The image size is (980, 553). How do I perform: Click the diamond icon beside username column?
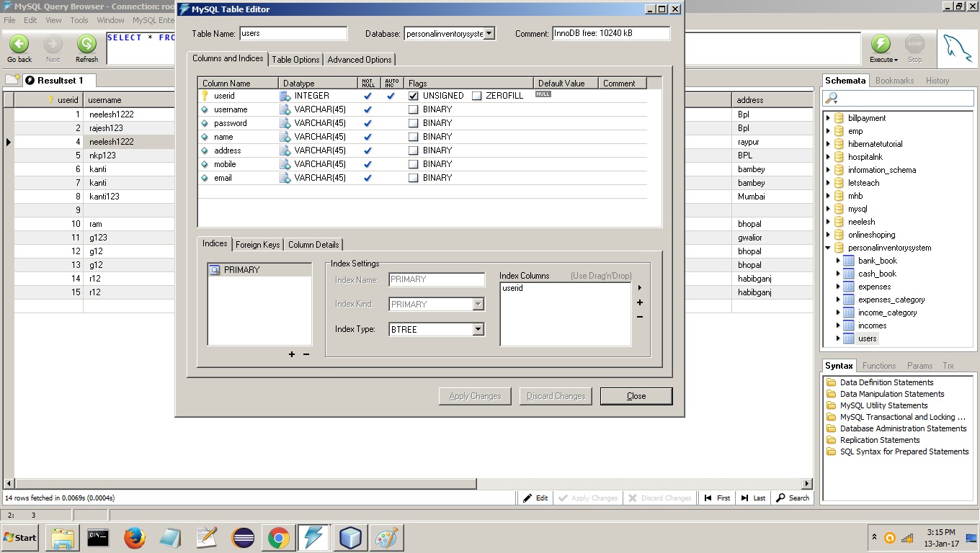(x=205, y=109)
